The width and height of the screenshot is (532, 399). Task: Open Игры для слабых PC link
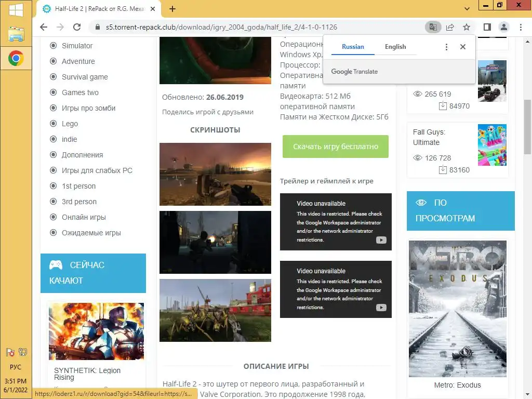point(97,170)
